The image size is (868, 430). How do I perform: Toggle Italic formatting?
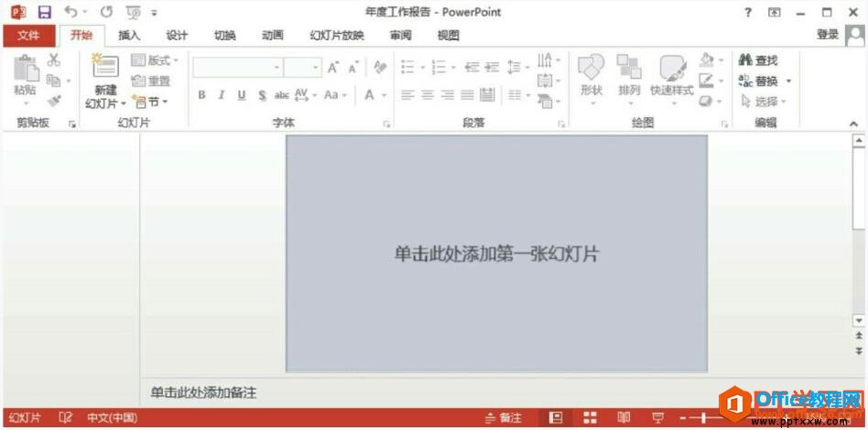click(x=222, y=95)
